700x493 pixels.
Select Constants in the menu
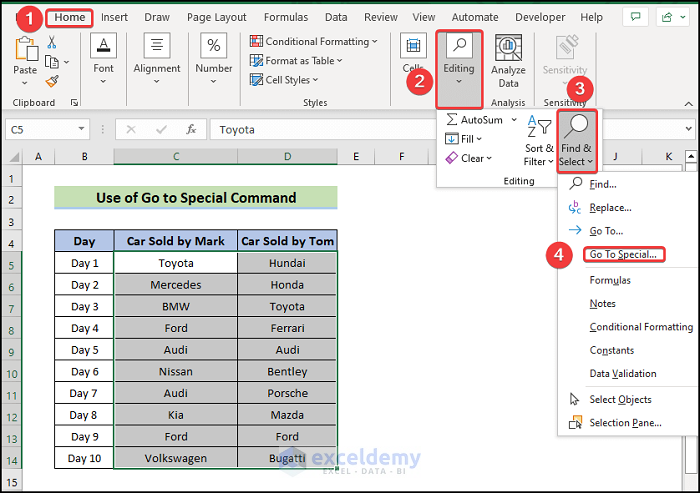coord(612,350)
